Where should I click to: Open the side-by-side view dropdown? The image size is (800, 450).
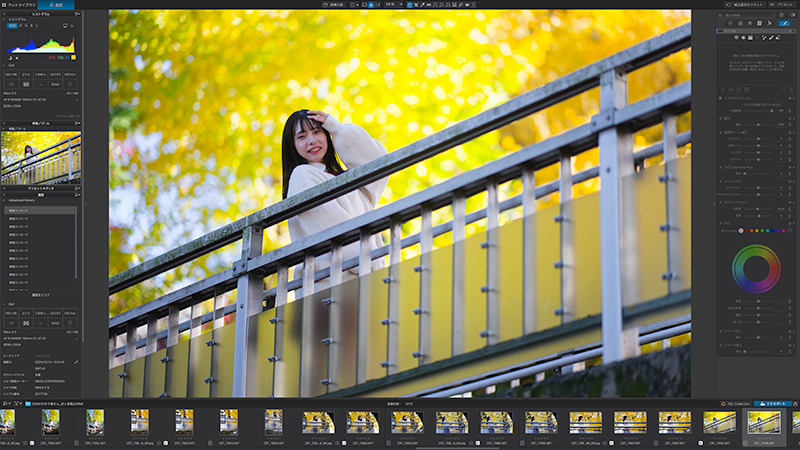coord(354,5)
